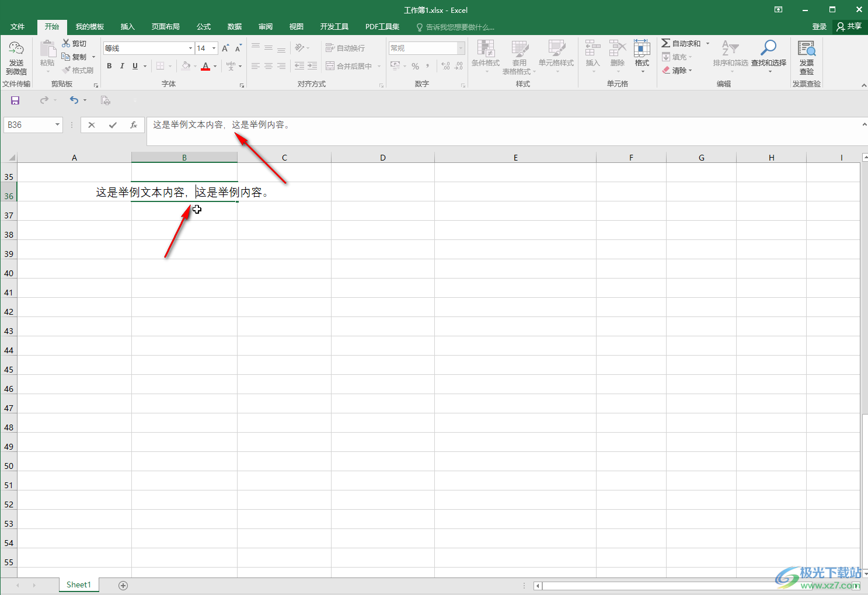
Task: Click the wén phonetic guide icon
Action: (231, 66)
